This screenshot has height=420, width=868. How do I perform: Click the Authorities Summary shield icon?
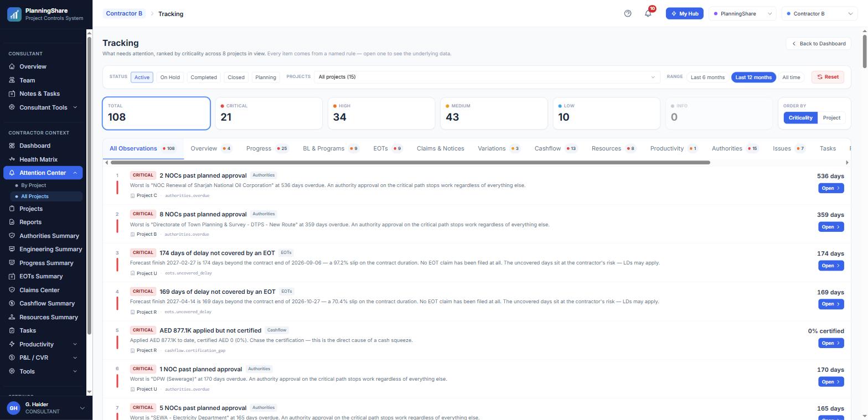[x=12, y=236]
